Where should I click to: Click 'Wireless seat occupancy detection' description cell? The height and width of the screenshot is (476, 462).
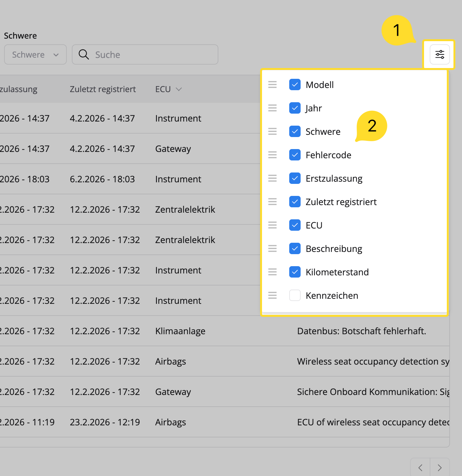373,361
